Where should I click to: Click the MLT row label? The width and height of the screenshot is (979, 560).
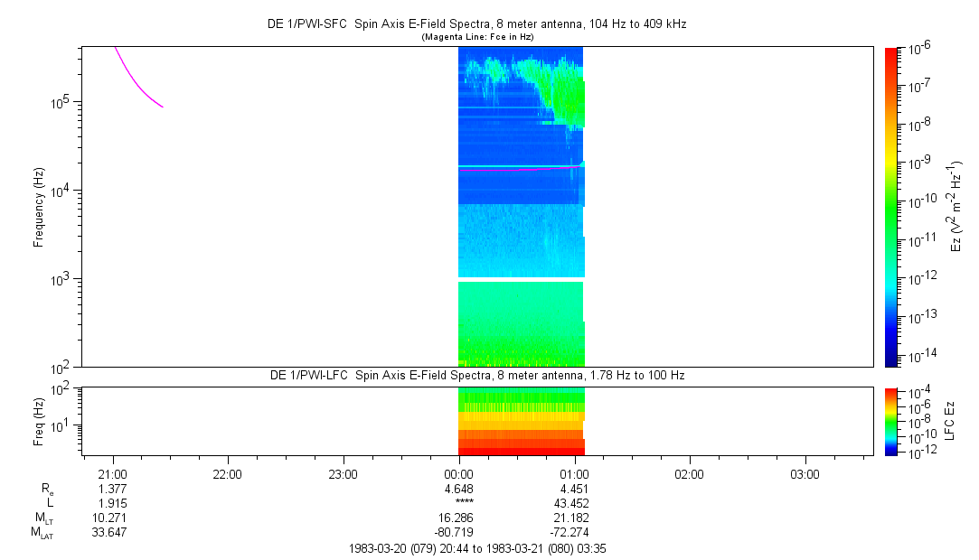coord(43,518)
